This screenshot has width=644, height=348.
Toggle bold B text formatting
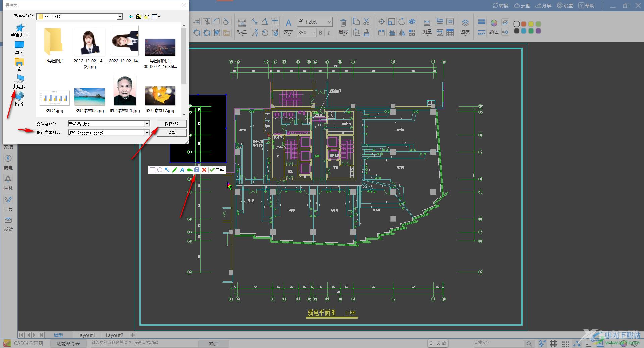[x=320, y=33]
